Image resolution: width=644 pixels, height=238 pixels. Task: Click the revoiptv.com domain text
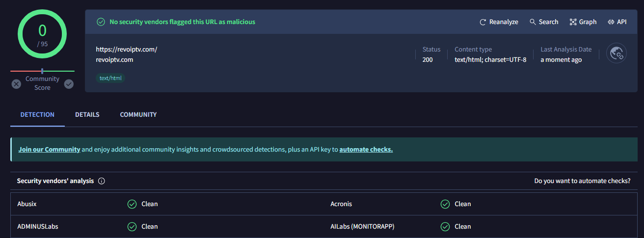114,60
